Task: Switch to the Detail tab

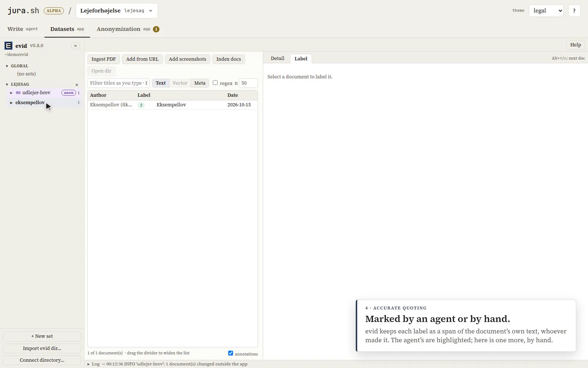Action: point(277,59)
